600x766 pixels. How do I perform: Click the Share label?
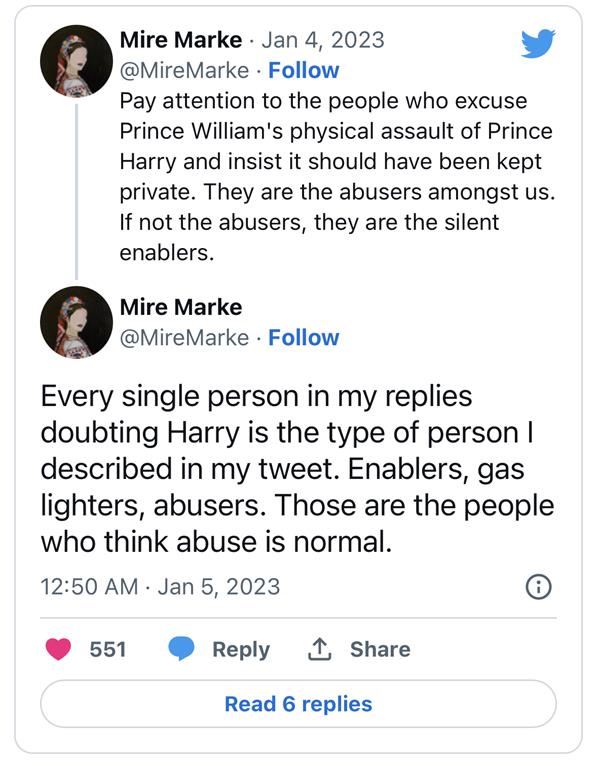(380, 649)
